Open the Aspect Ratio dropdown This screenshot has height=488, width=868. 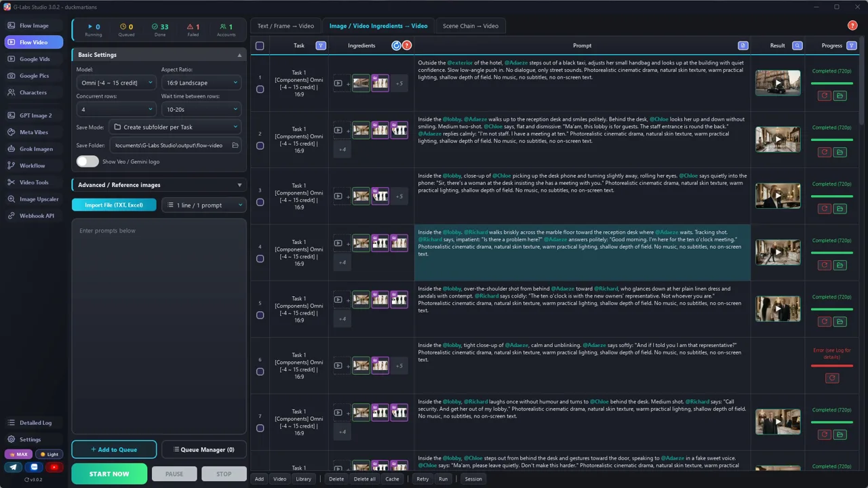tap(201, 83)
